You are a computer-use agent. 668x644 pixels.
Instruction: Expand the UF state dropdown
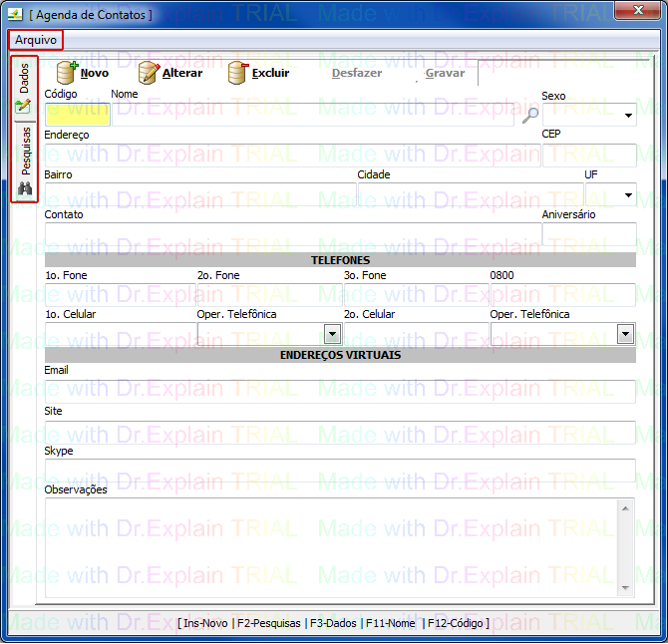point(628,194)
